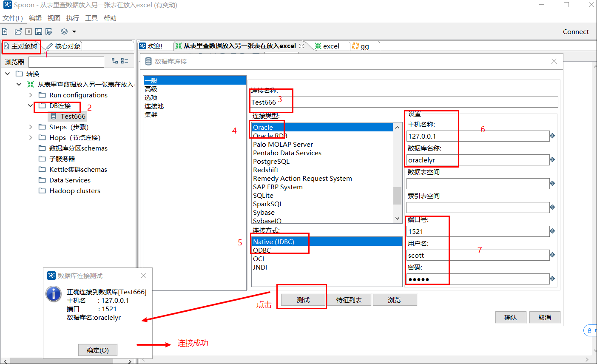This screenshot has height=364, width=597.
Task: Click the 测试 button
Action: [x=303, y=300]
